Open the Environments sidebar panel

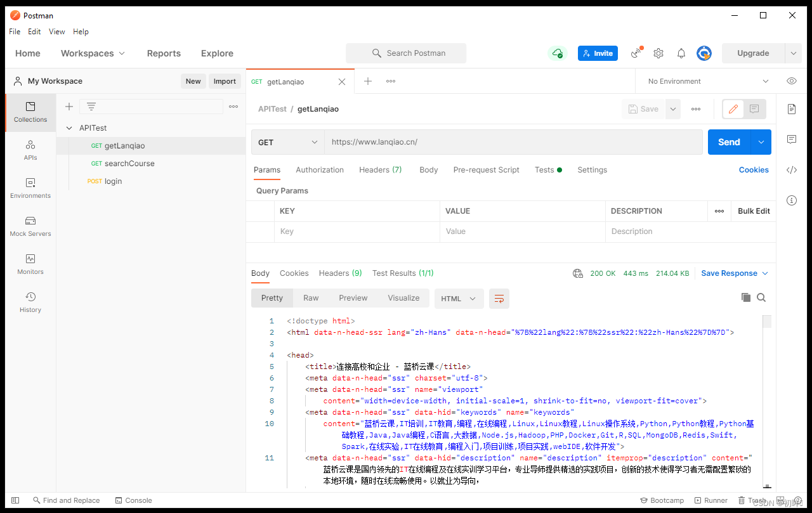(x=30, y=188)
